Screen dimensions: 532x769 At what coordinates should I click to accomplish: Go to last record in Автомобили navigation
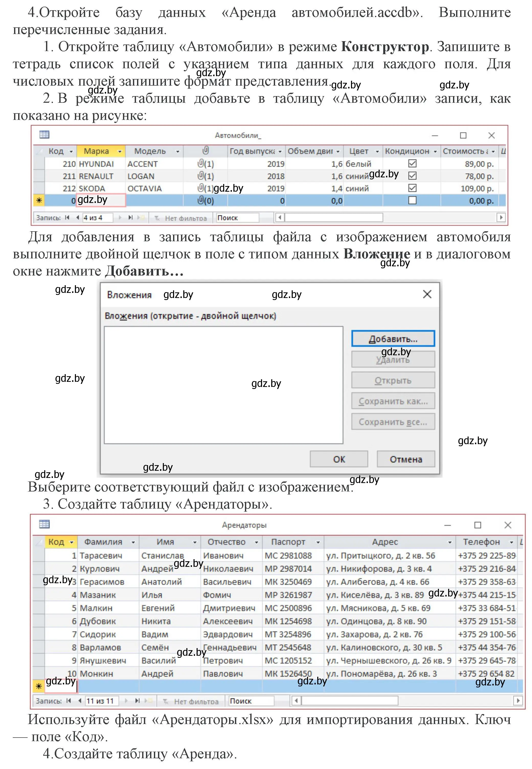point(130,217)
